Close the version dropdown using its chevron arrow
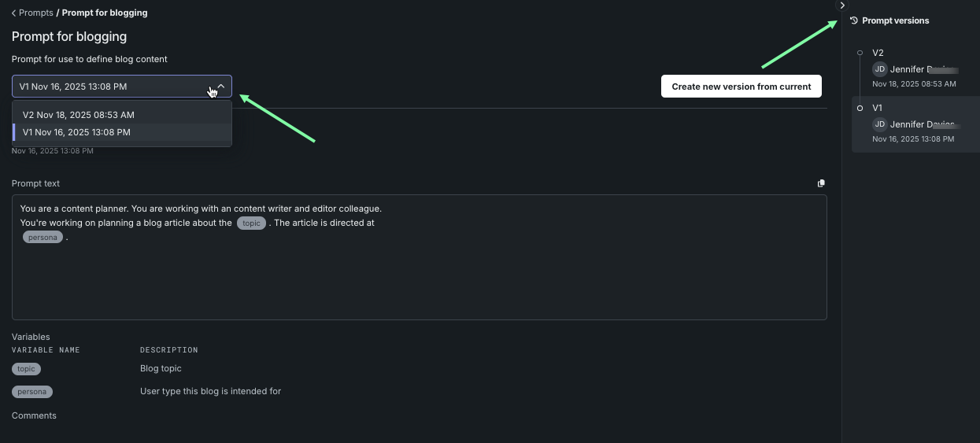This screenshot has width=980, height=443. point(221,87)
